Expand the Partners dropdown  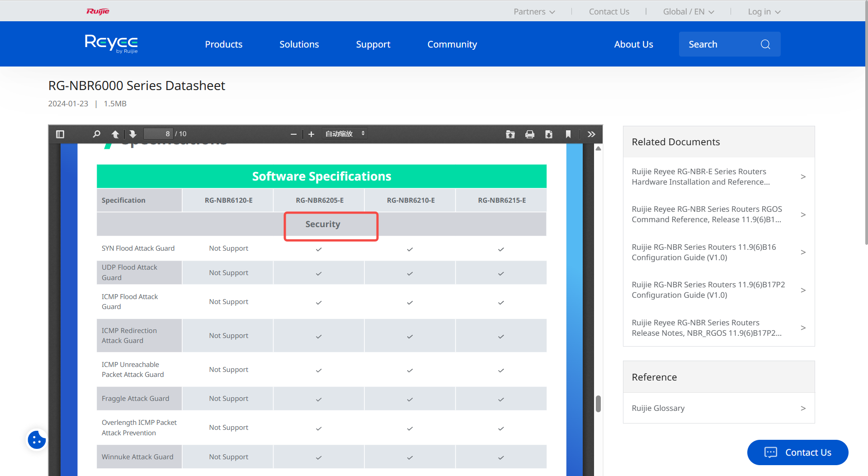tap(534, 12)
